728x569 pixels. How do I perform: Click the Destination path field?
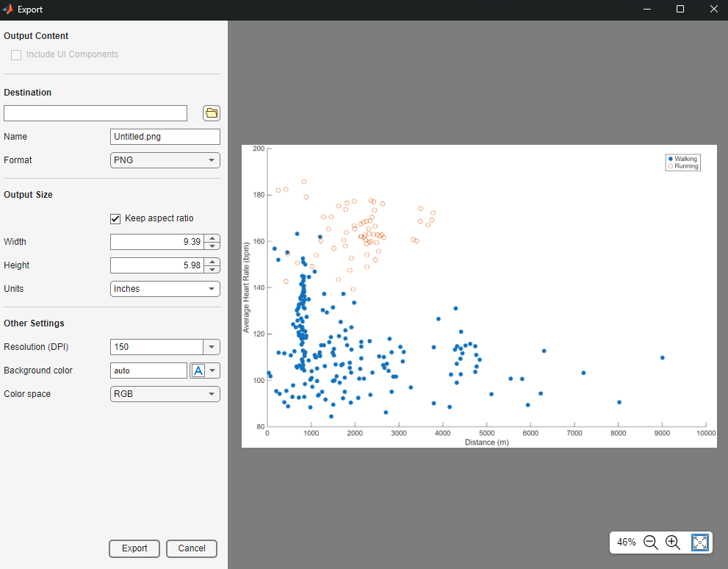tap(95, 113)
